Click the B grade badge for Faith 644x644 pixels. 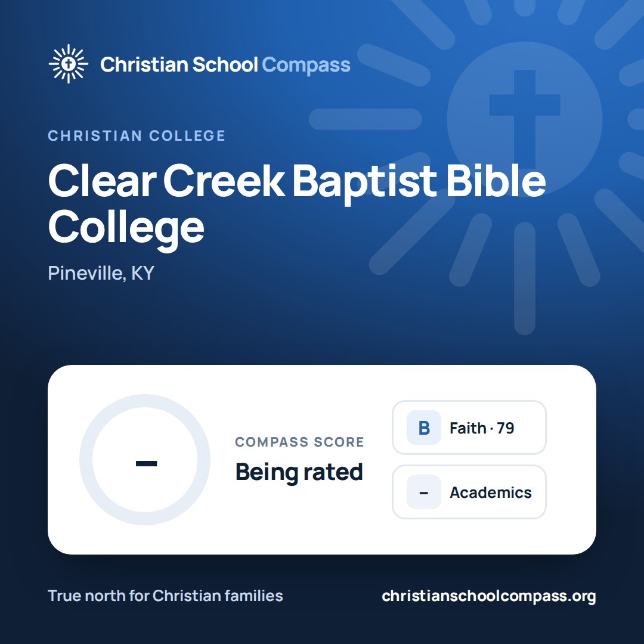point(424,428)
